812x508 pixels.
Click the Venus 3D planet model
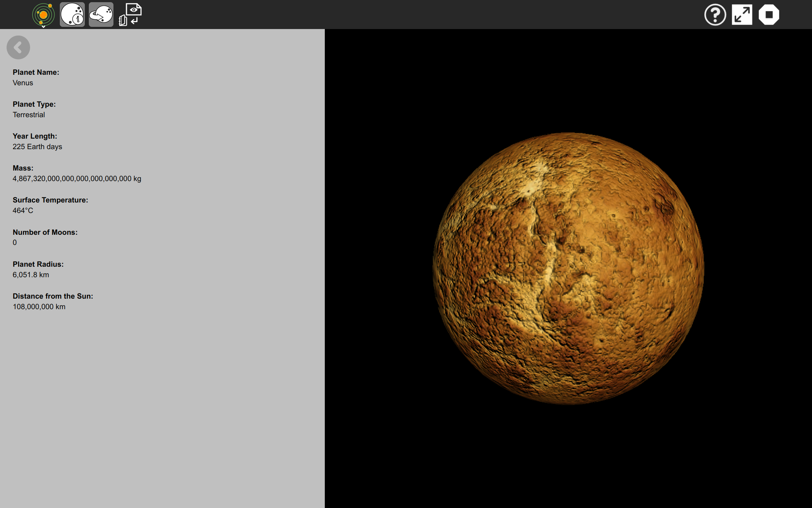click(x=568, y=269)
